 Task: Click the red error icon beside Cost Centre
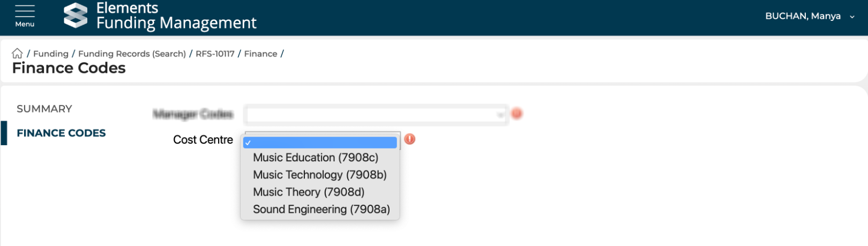coord(410,139)
